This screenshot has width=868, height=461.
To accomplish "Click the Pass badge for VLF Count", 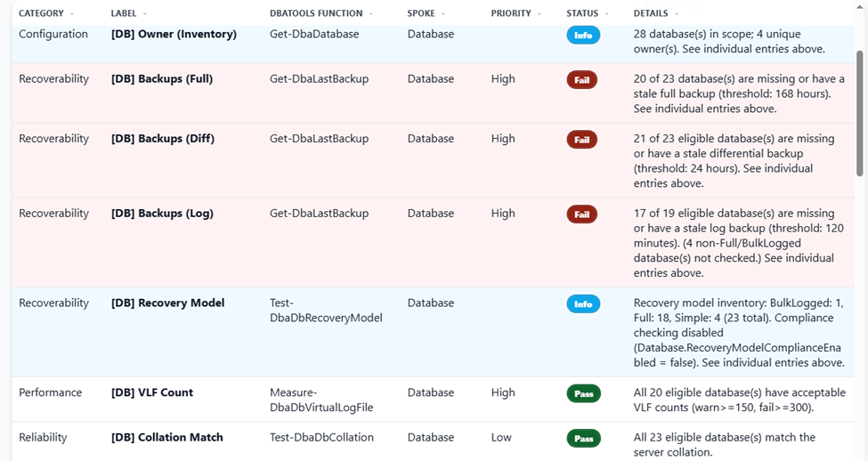I will 583,394.
